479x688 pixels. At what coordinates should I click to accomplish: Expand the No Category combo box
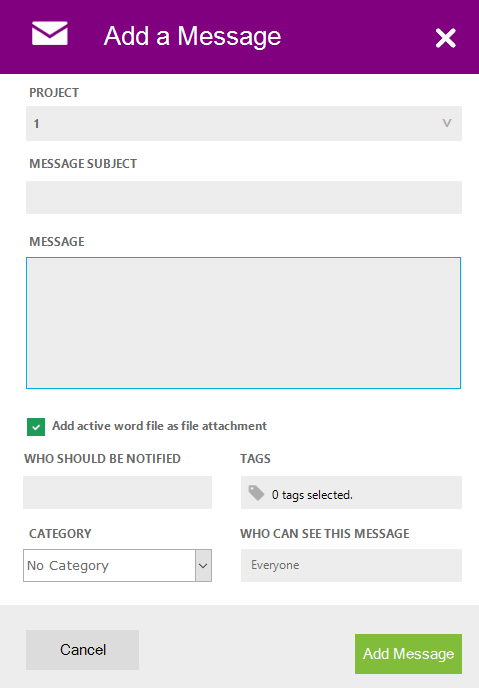pyautogui.click(x=118, y=565)
